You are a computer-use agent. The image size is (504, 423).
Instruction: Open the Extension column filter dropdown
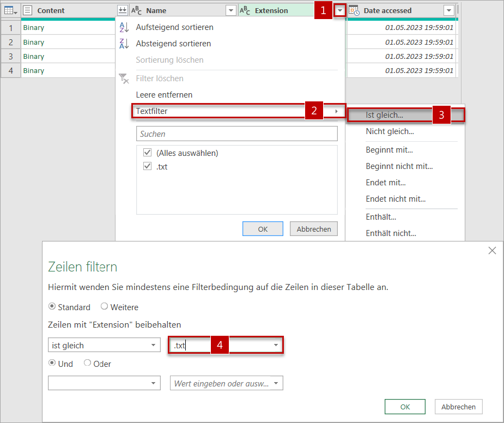point(340,10)
